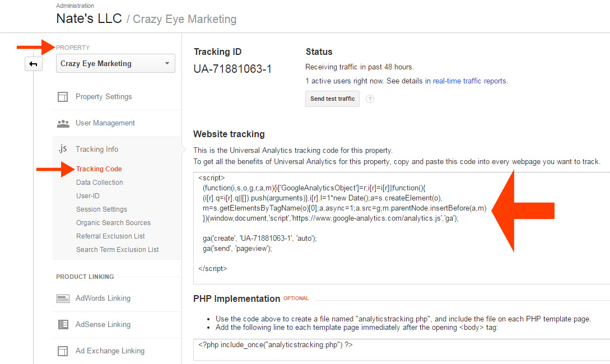Click the OPTIONAL tag beside PHP Implementation
The image size is (610, 364).
[296, 298]
